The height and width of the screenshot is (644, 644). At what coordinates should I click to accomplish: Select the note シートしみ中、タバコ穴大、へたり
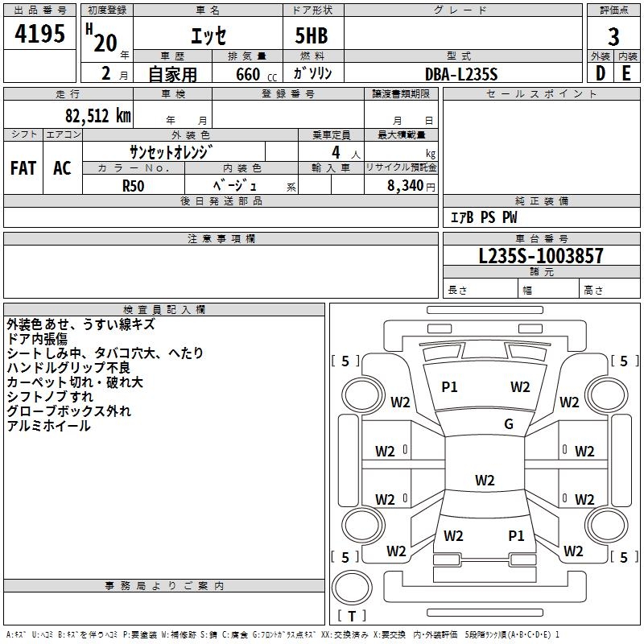[105, 353]
